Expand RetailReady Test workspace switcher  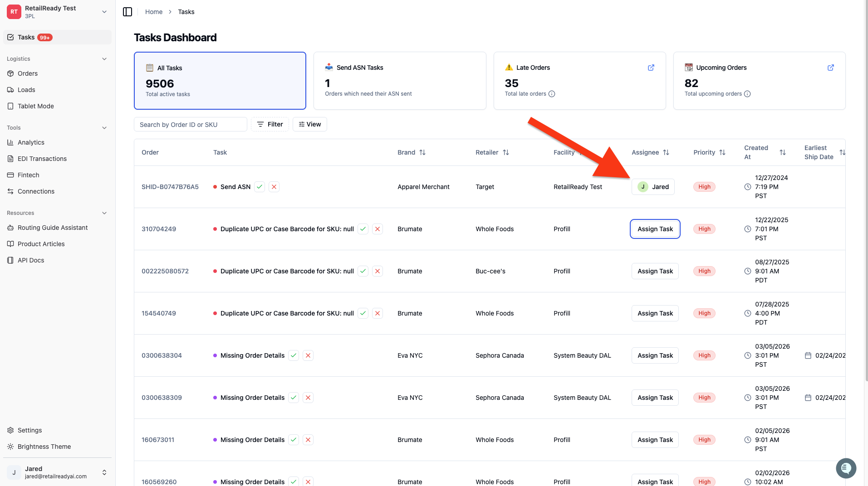click(104, 12)
